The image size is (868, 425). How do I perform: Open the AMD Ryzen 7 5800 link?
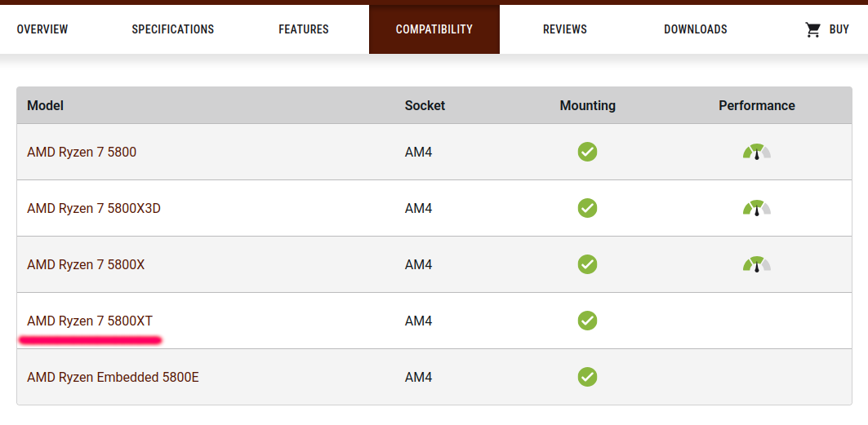coord(82,152)
